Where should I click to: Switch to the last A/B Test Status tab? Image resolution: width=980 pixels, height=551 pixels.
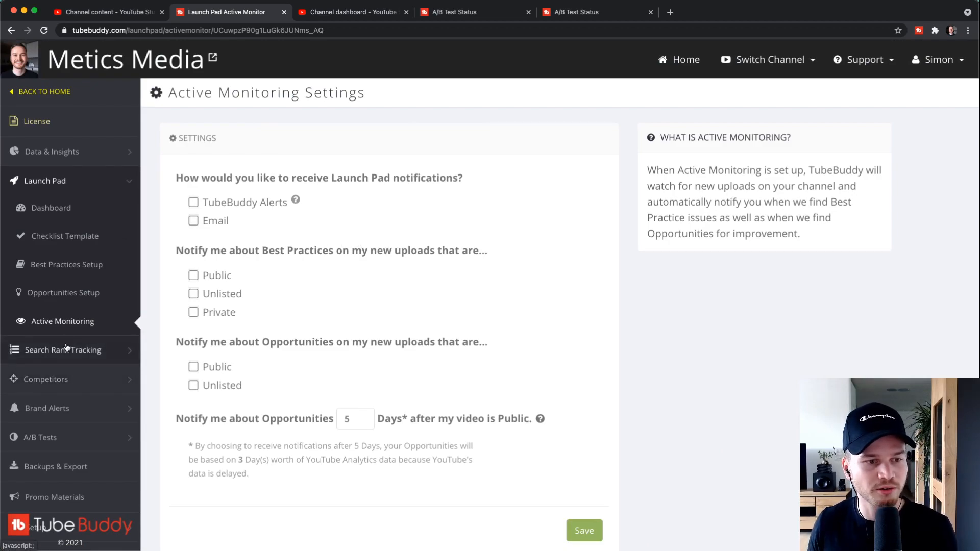(x=597, y=12)
